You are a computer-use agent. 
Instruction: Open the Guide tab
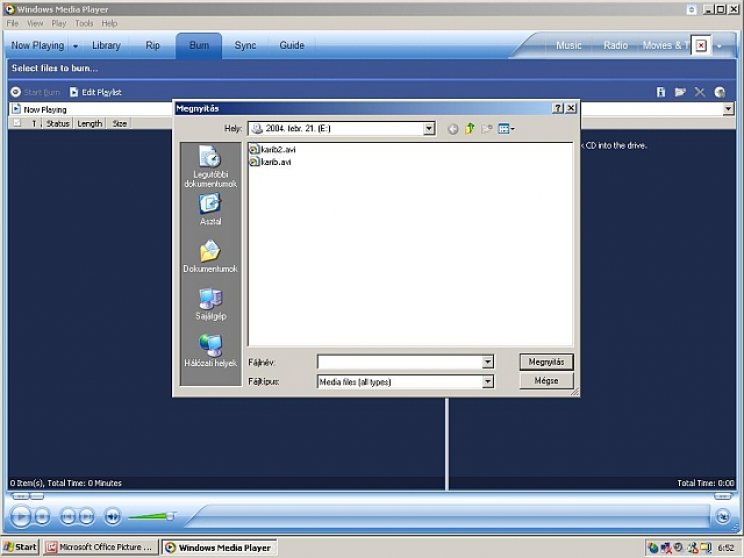(292, 46)
